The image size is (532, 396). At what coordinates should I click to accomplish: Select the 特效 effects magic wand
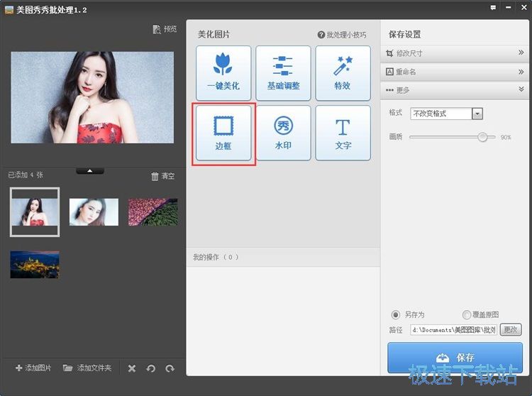343,73
